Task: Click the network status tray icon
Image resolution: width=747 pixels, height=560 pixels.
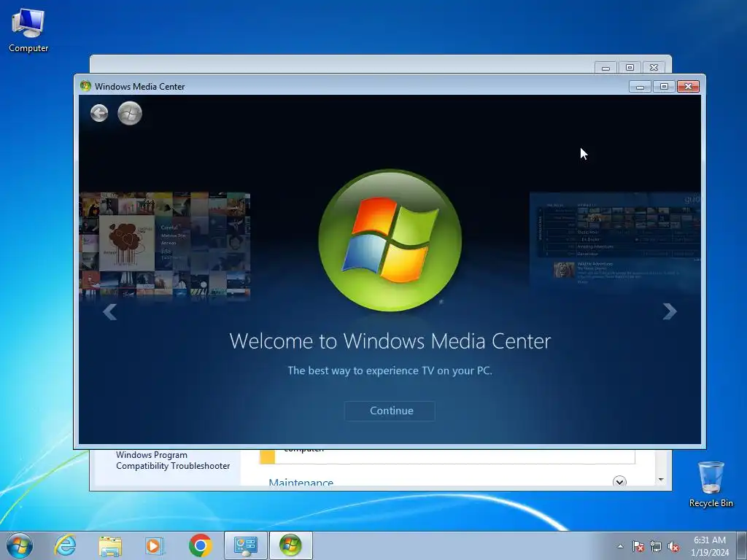Action: coord(656,546)
